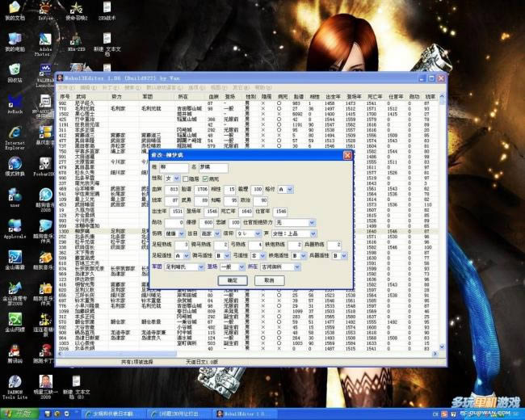Open the 兵器适性 aptitude dropdown
Screen dimensions: 525x420
click(339, 256)
